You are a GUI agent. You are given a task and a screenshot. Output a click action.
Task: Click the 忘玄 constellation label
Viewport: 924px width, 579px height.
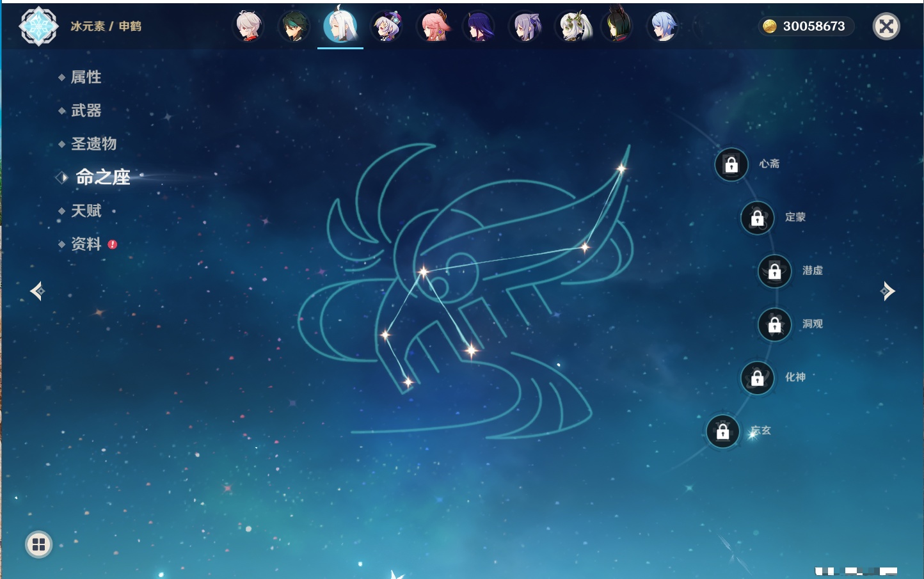tap(761, 431)
